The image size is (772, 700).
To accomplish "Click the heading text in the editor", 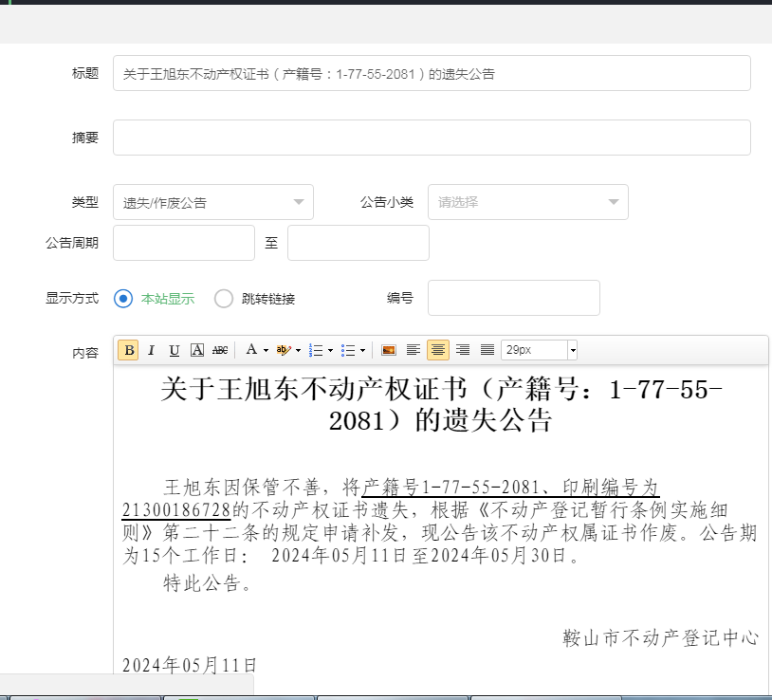I will 441,405.
